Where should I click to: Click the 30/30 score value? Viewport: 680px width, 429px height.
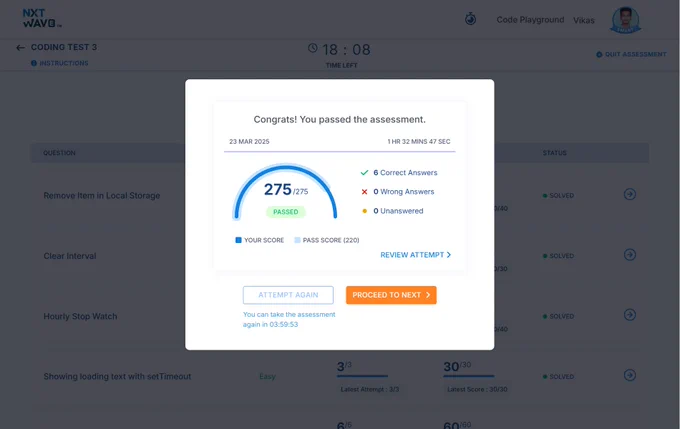point(457,367)
